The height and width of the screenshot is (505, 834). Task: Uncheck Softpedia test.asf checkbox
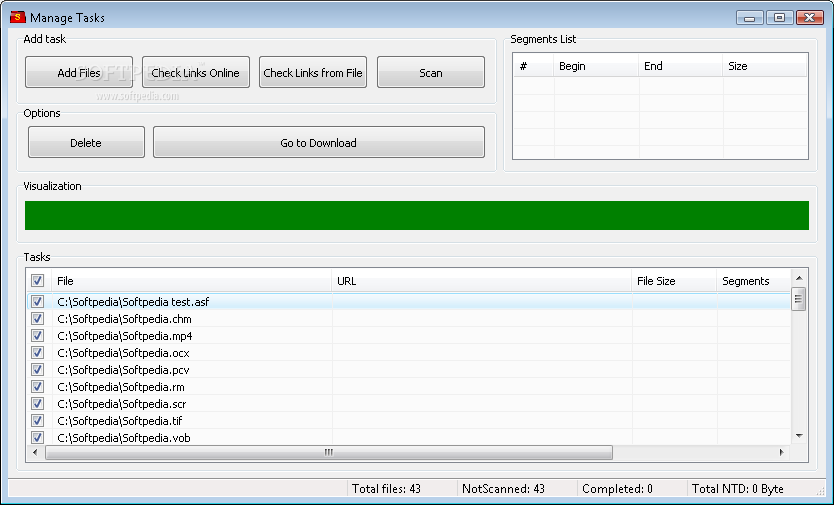click(x=37, y=302)
